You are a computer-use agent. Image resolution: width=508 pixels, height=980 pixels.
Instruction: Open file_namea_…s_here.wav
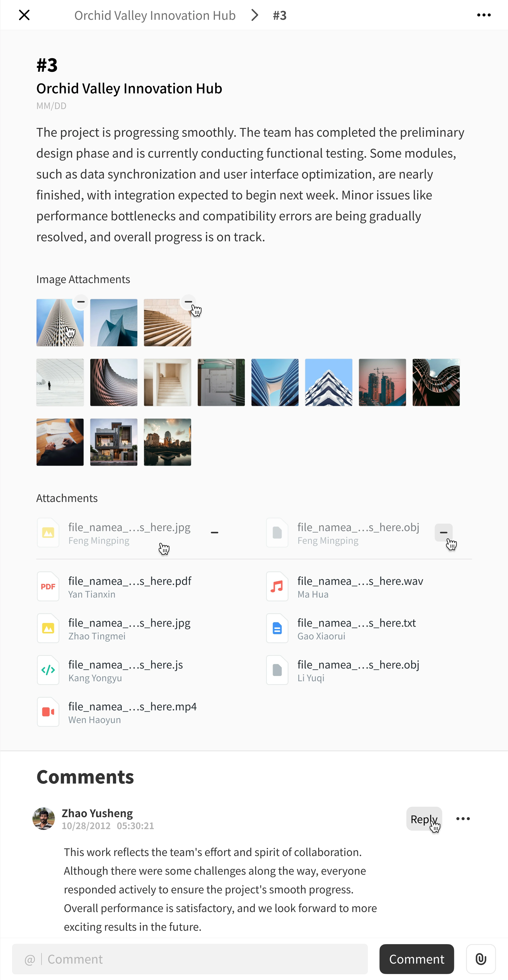point(360,581)
